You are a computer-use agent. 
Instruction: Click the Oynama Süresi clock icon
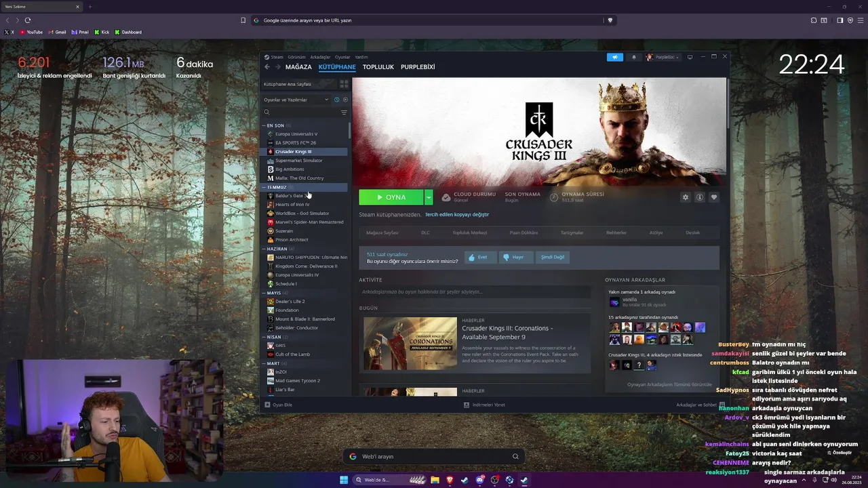pyautogui.click(x=554, y=197)
